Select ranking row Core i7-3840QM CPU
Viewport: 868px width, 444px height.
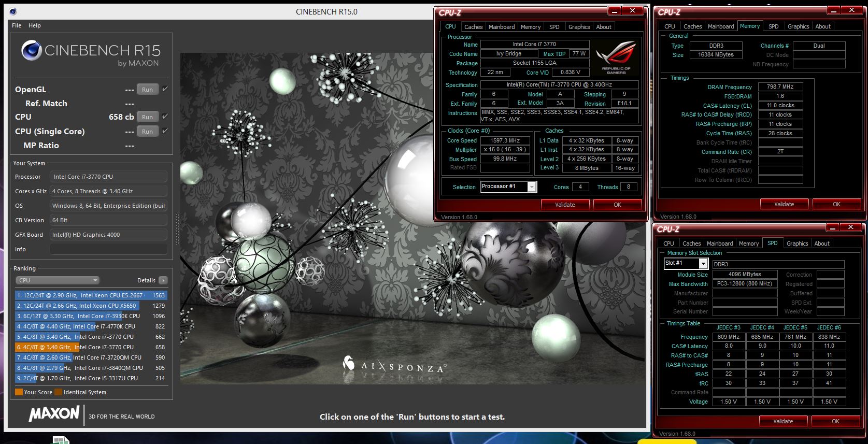click(x=91, y=368)
